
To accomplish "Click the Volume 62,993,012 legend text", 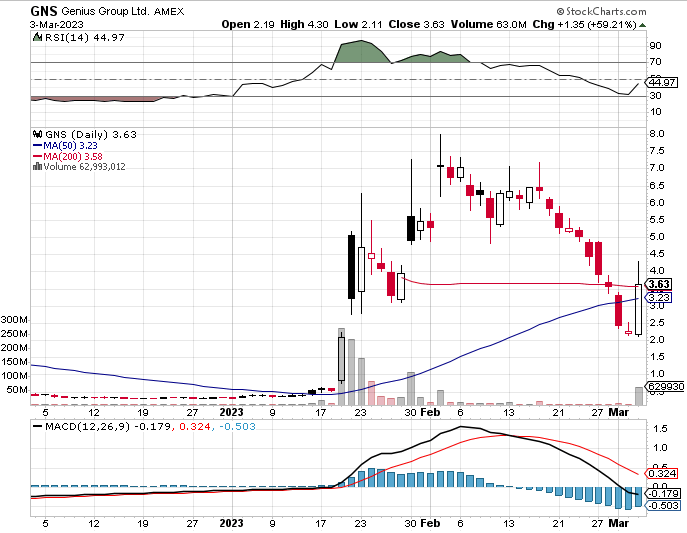I will 84,166.
